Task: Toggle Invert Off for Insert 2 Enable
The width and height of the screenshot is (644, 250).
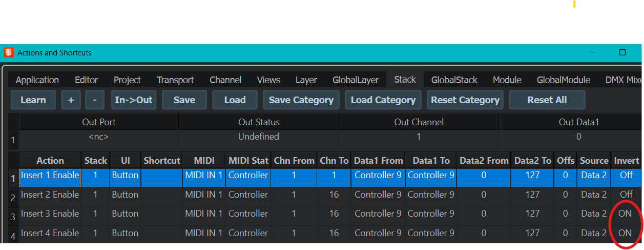Action: [626, 195]
